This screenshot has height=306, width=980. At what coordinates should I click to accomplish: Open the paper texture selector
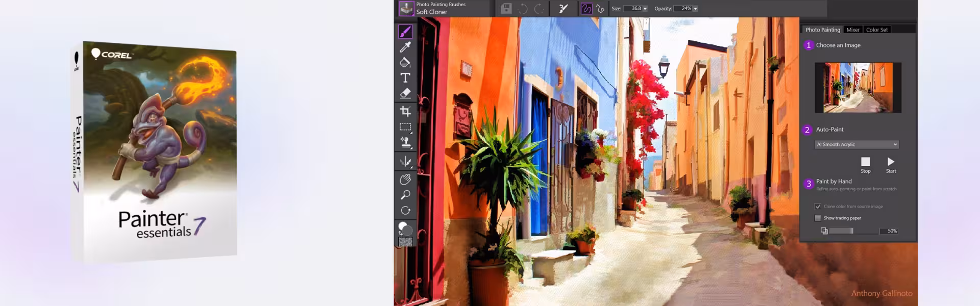tap(405, 242)
